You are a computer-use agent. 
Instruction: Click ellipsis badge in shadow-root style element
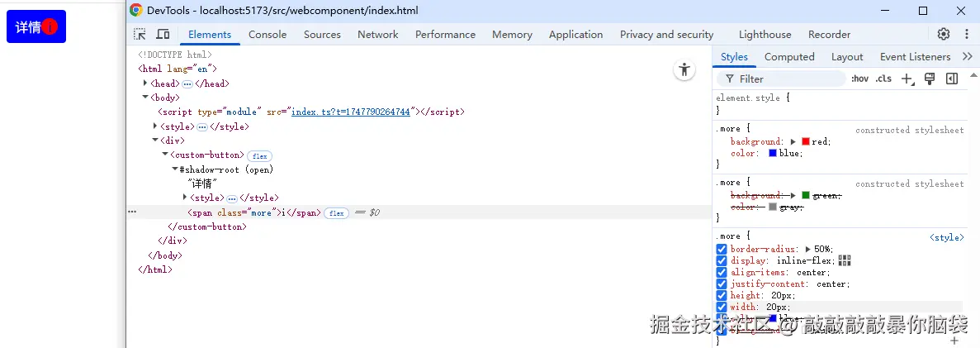tap(232, 198)
